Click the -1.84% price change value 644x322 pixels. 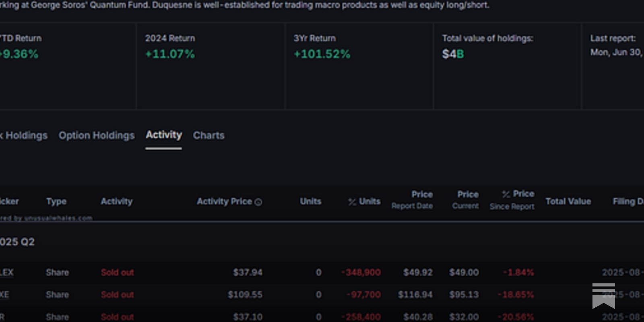click(x=518, y=272)
